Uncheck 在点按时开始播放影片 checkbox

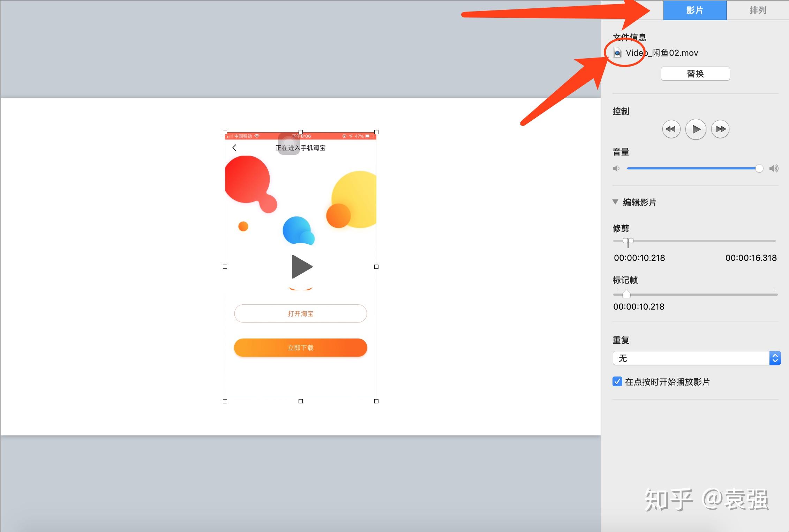pyautogui.click(x=617, y=381)
